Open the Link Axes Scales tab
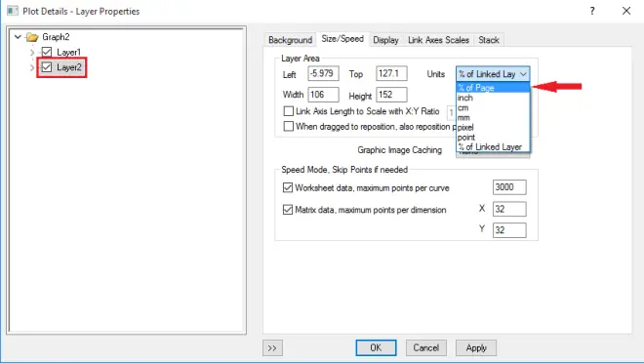The height and width of the screenshot is (363, 644). [438, 40]
